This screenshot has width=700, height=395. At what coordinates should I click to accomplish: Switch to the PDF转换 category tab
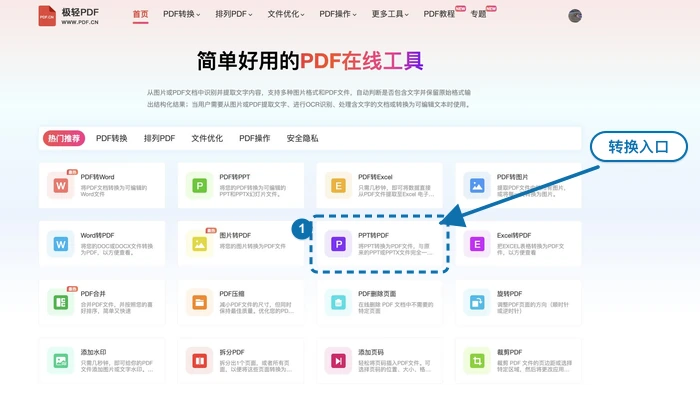112,138
